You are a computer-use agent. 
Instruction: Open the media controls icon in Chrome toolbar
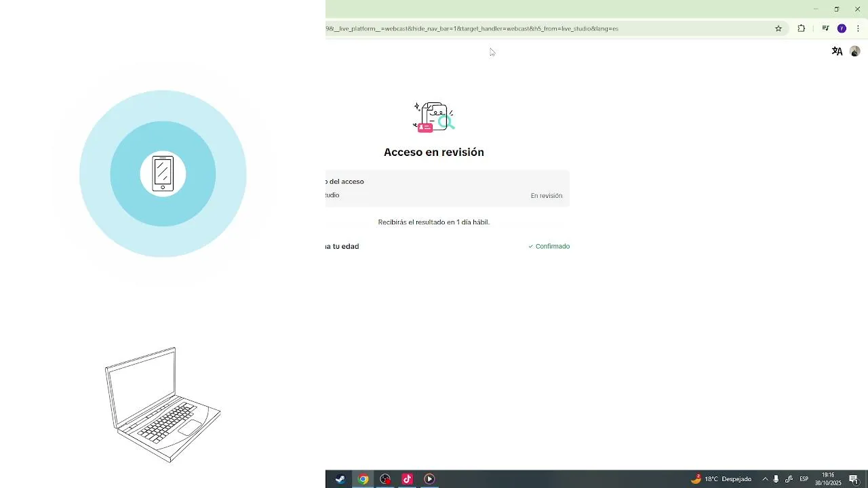click(825, 28)
